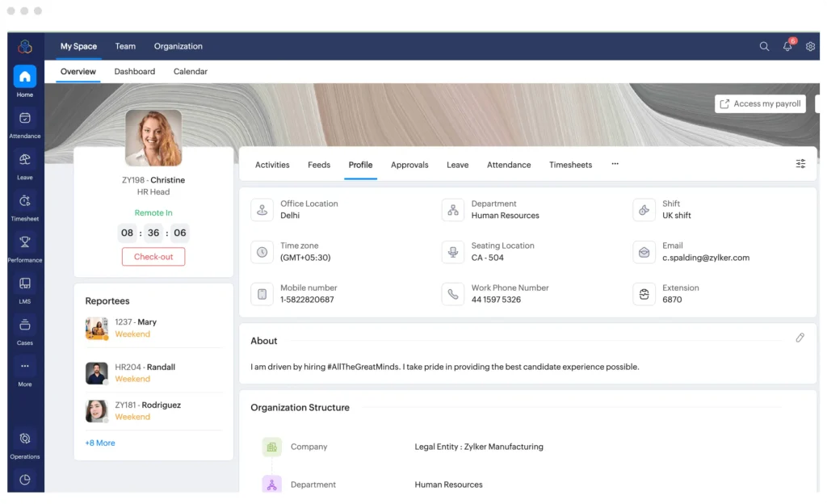Select the Home icon in sidebar
The height and width of the screenshot is (504, 827).
pos(24,78)
